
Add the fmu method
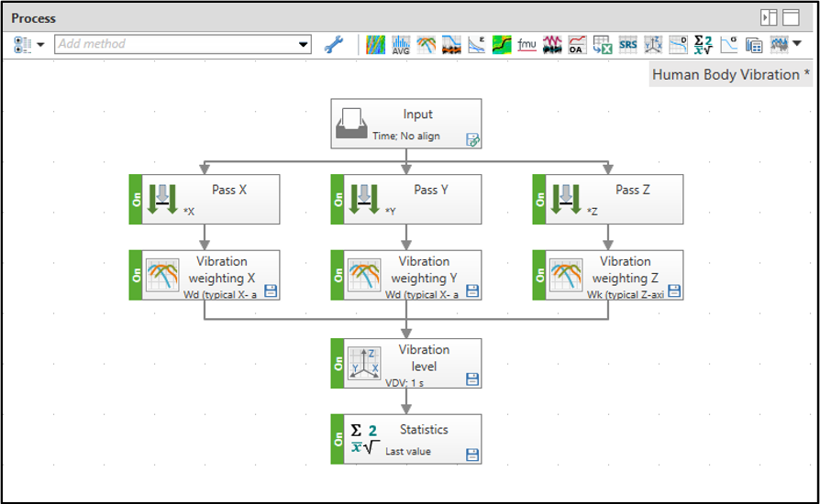click(x=526, y=45)
